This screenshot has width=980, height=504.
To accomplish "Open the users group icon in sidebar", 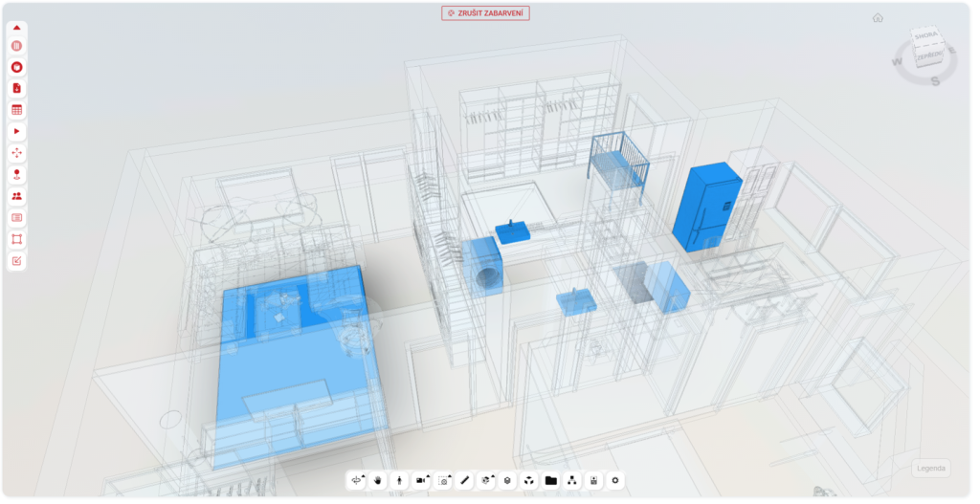I will point(17,196).
